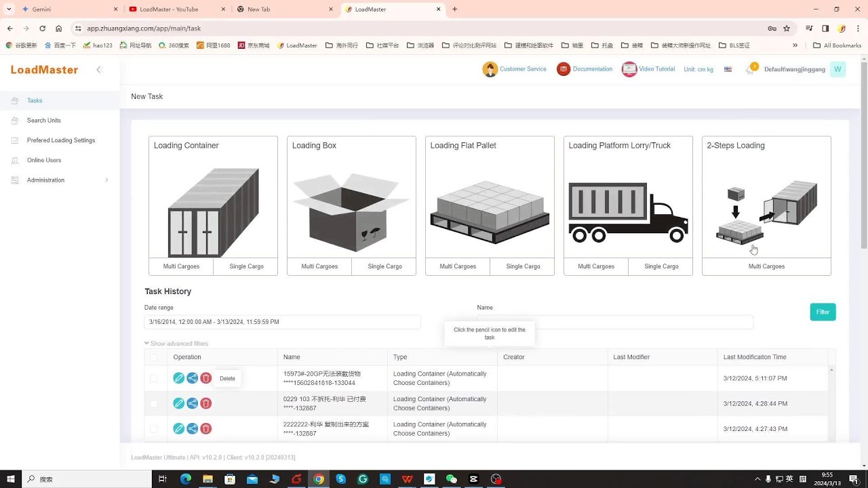Sort by Last Modificaiton Time column

[755, 357]
